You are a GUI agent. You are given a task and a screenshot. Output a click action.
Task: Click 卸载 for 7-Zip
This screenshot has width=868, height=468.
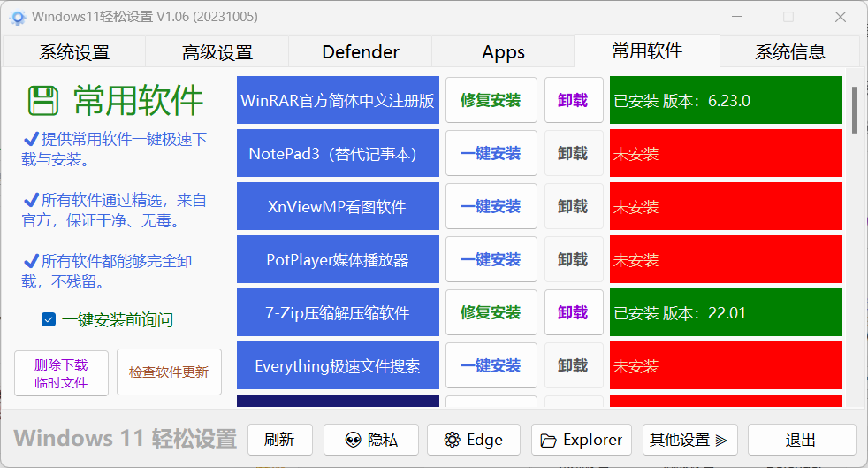pos(574,313)
